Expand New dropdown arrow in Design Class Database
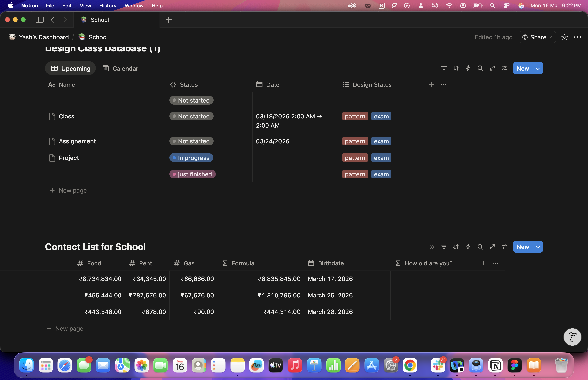 [538, 68]
